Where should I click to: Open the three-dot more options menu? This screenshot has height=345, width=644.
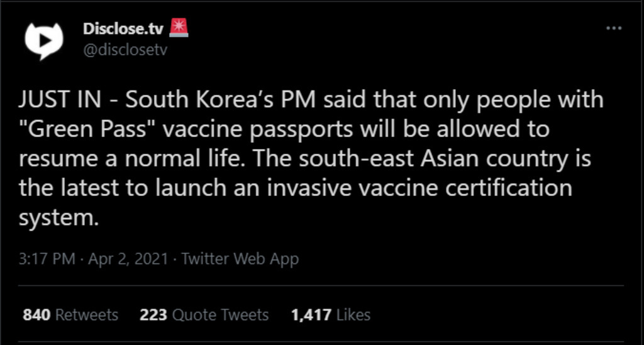pyautogui.click(x=613, y=29)
